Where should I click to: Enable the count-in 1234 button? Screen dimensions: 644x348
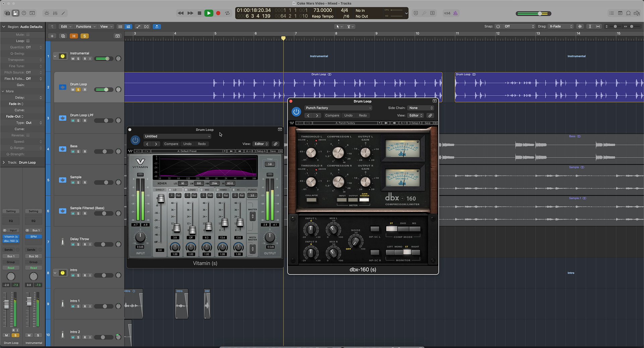pyautogui.click(x=447, y=13)
